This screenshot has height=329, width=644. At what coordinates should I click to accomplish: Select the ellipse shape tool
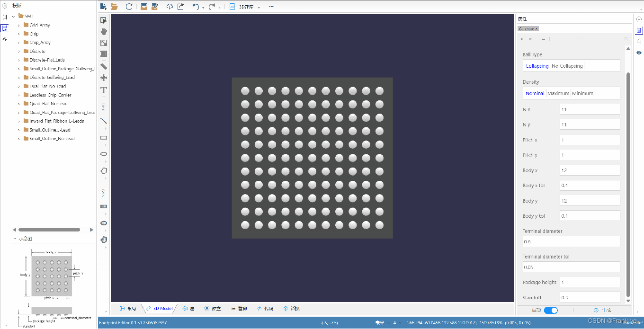[104, 154]
